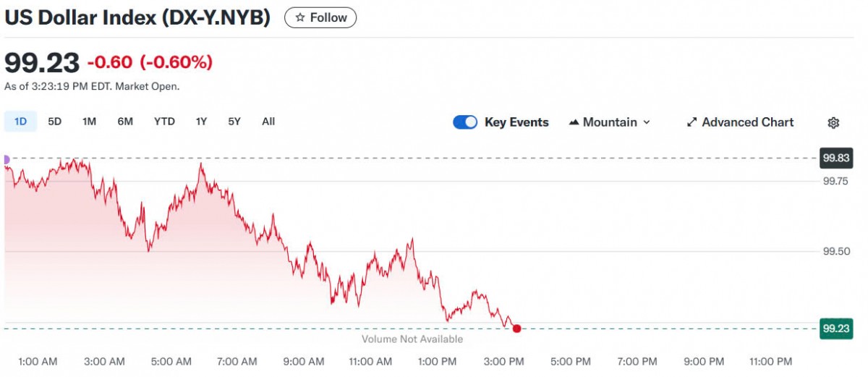Click the Mountain chart type icon
Viewport: 868px width, 377px height.
point(574,122)
